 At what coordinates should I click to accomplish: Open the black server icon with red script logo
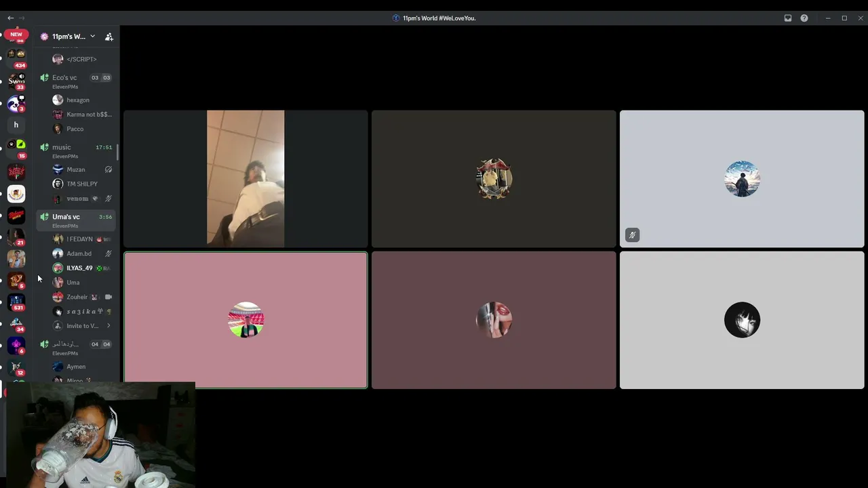16,216
